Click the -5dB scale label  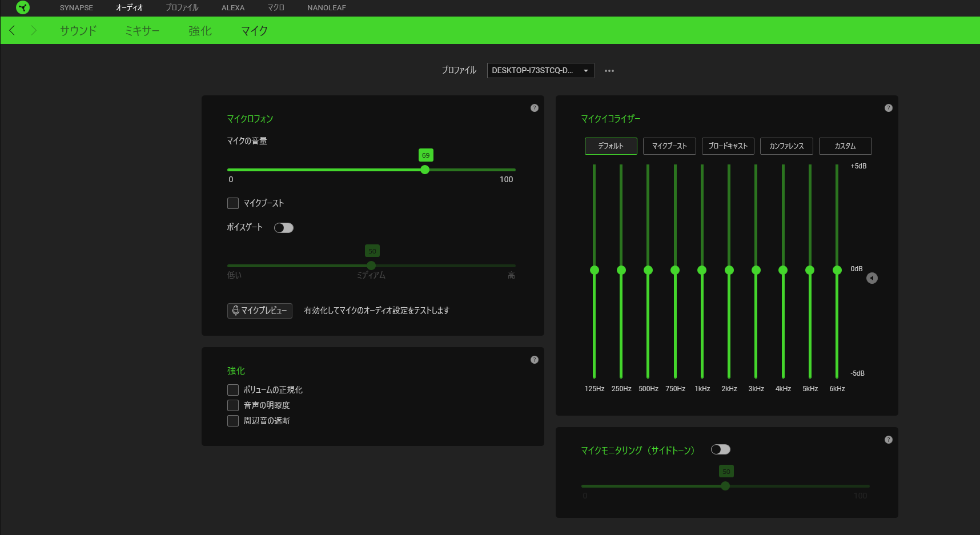[x=858, y=373]
